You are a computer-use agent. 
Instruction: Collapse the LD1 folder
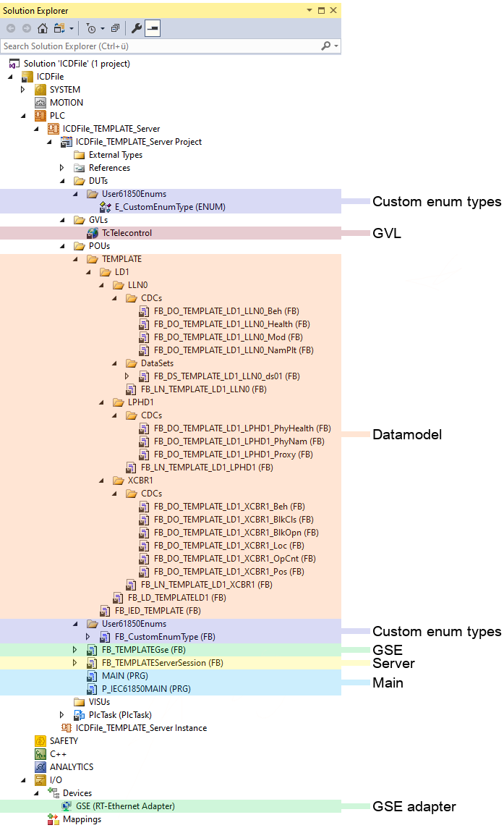[x=88, y=272]
